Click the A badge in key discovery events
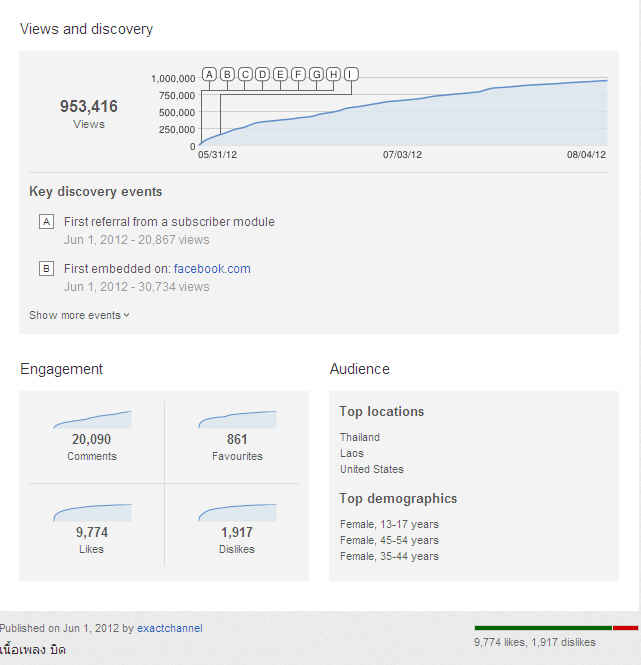The width and height of the screenshot is (641, 665). click(46, 221)
